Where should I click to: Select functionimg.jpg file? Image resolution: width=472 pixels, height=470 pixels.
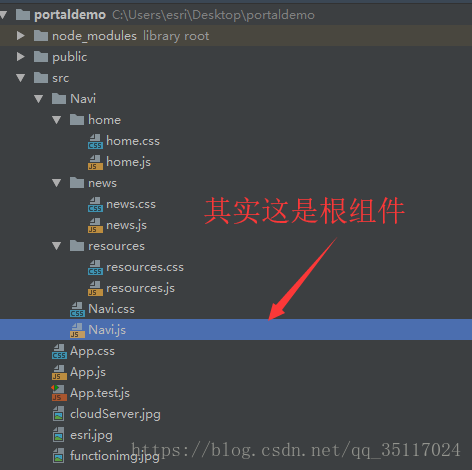[115, 456]
